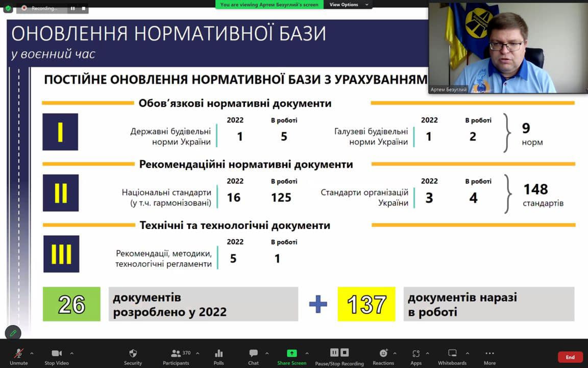The height and width of the screenshot is (368, 588).
Task: Stop recording using the top indicator square
Action: coord(83,8)
